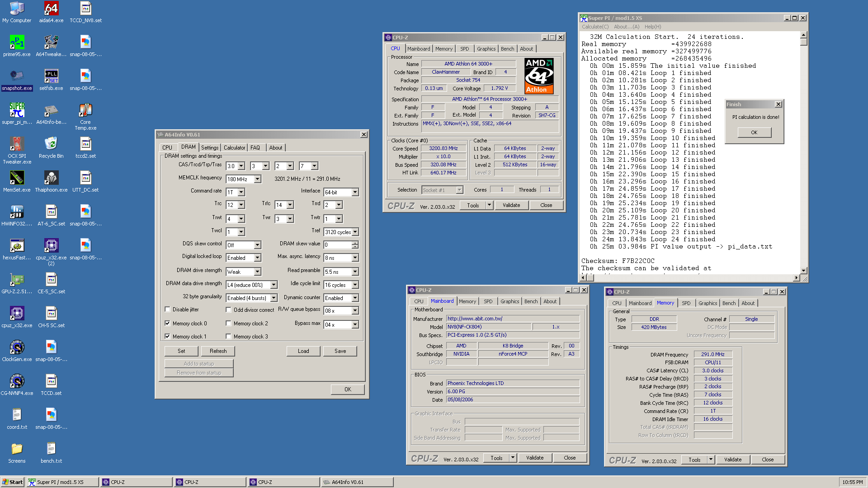
Task: Open Bench tab in CPU-Z Memory window
Action: click(729, 303)
